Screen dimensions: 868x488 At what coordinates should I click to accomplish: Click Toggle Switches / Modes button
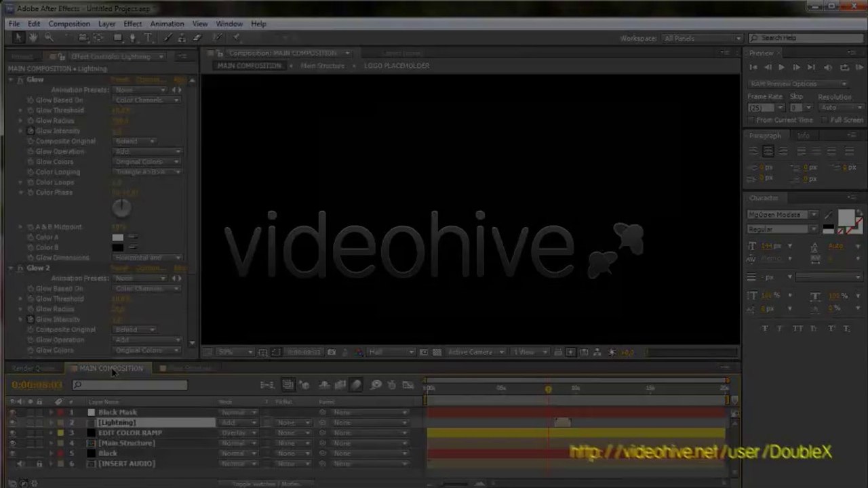(266, 484)
